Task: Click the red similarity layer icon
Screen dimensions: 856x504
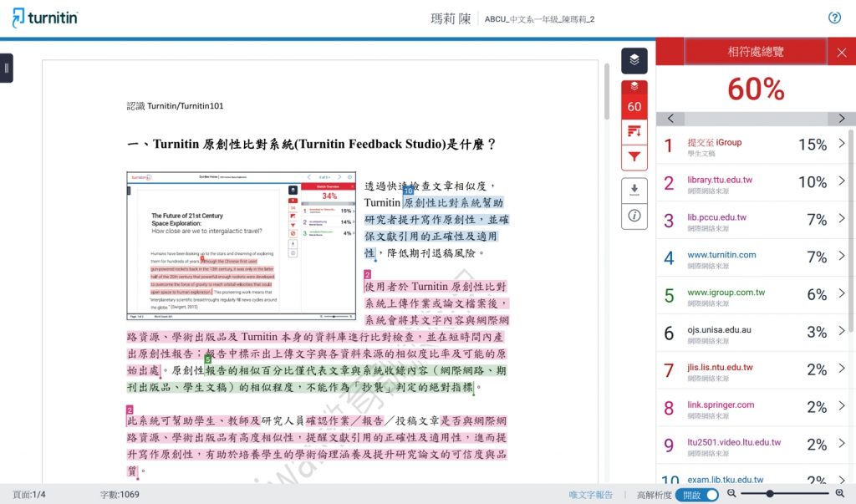Action: 634,87
